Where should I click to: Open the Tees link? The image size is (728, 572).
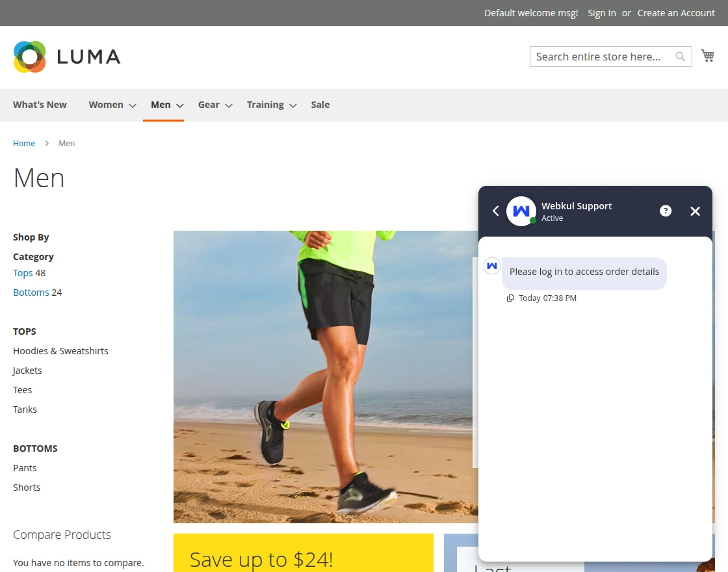click(22, 390)
